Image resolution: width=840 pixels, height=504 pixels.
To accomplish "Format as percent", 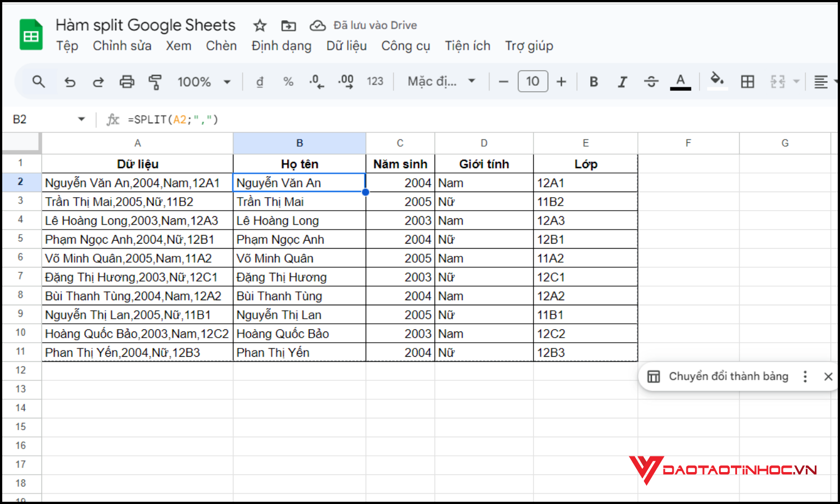I will click(288, 82).
